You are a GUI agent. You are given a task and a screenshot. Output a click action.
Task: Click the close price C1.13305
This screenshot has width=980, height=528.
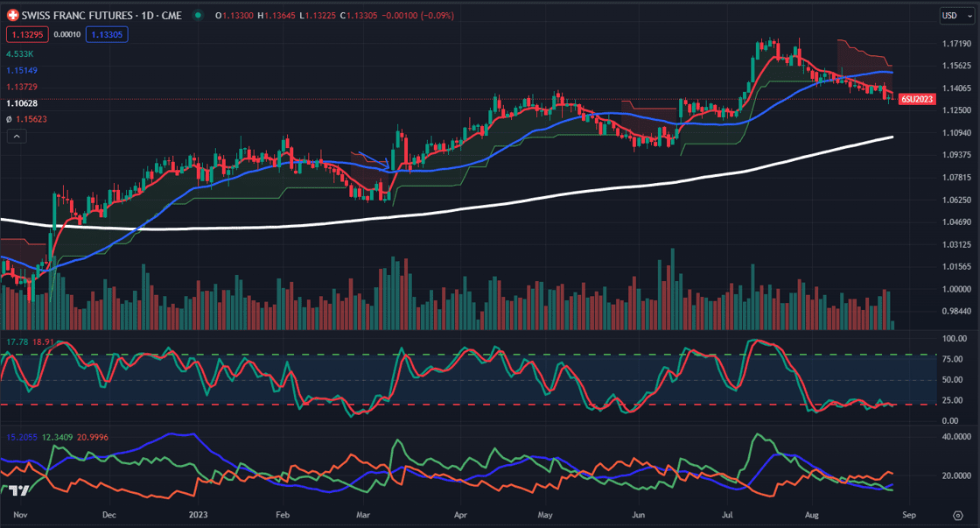[x=359, y=15]
